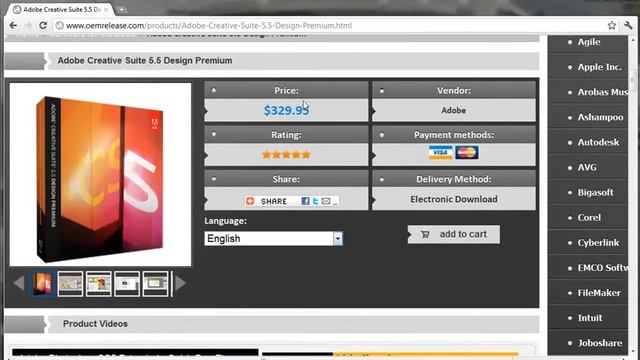Bookmark this page with the star icon
The height and width of the screenshot is (360, 640).
611,25
